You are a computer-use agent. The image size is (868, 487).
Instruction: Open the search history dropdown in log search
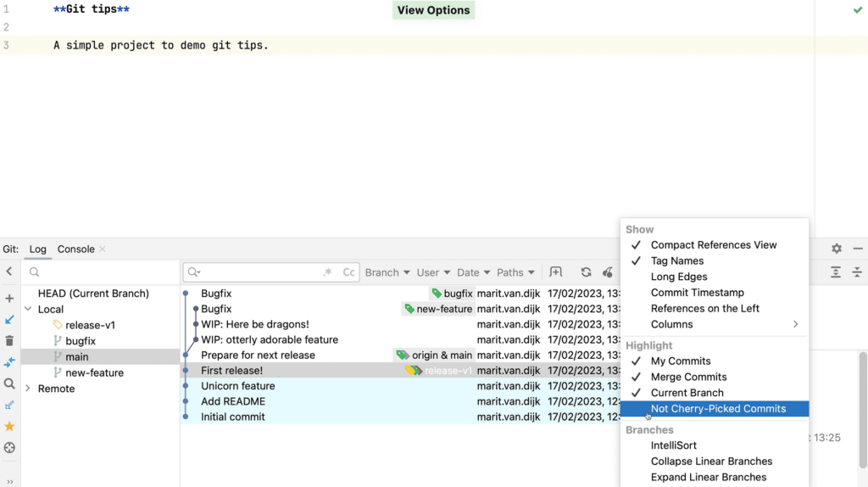click(x=194, y=272)
